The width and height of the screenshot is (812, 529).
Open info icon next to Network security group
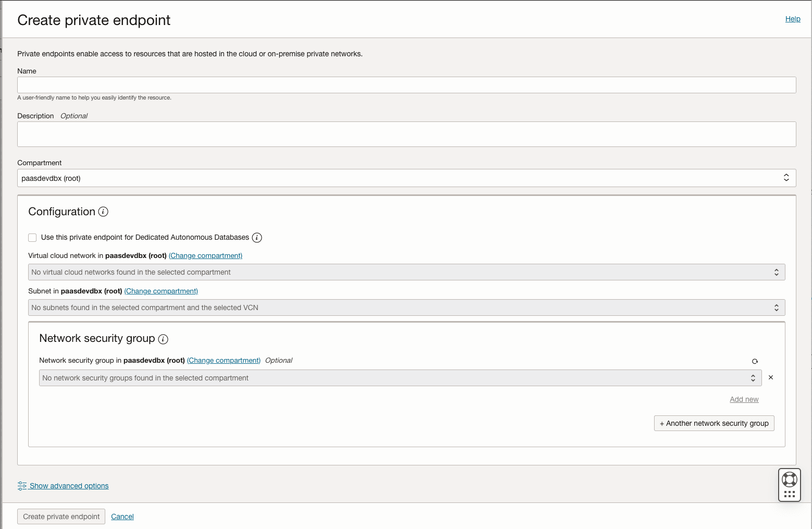click(163, 339)
